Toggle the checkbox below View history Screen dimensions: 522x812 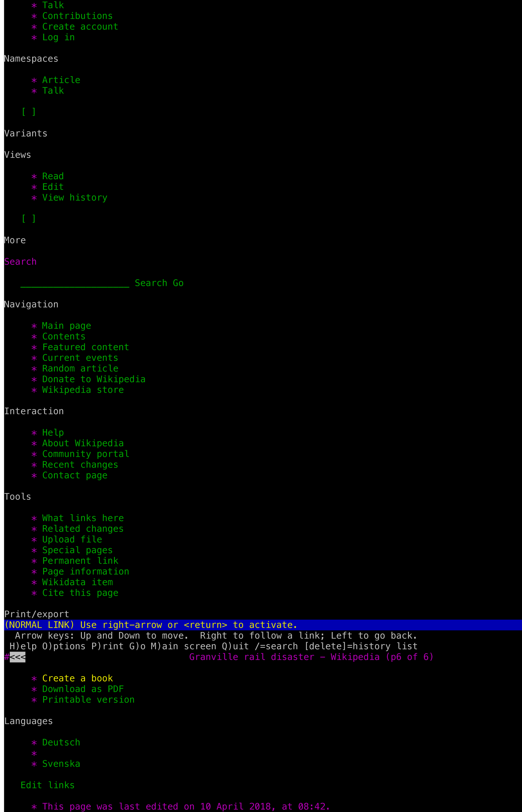[29, 219]
